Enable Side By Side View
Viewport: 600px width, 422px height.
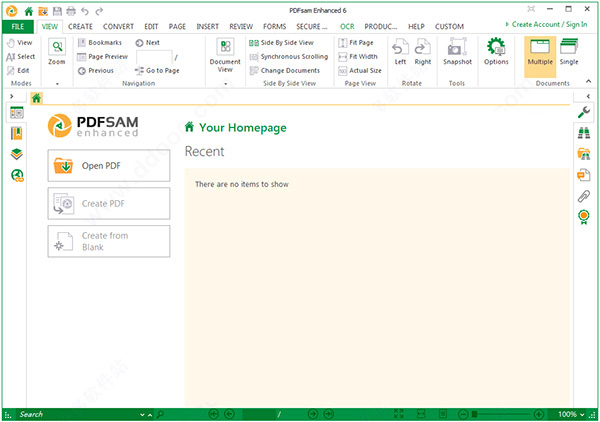pyautogui.click(x=281, y=43)
